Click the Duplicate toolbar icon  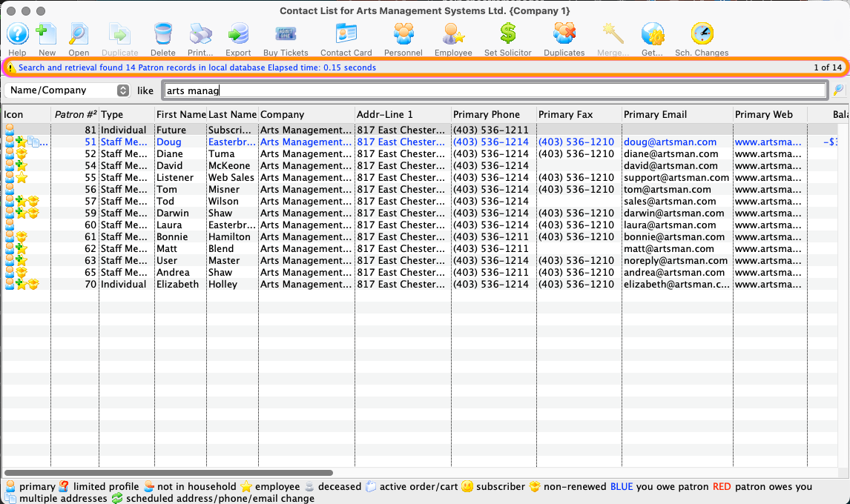click(120, 34)
